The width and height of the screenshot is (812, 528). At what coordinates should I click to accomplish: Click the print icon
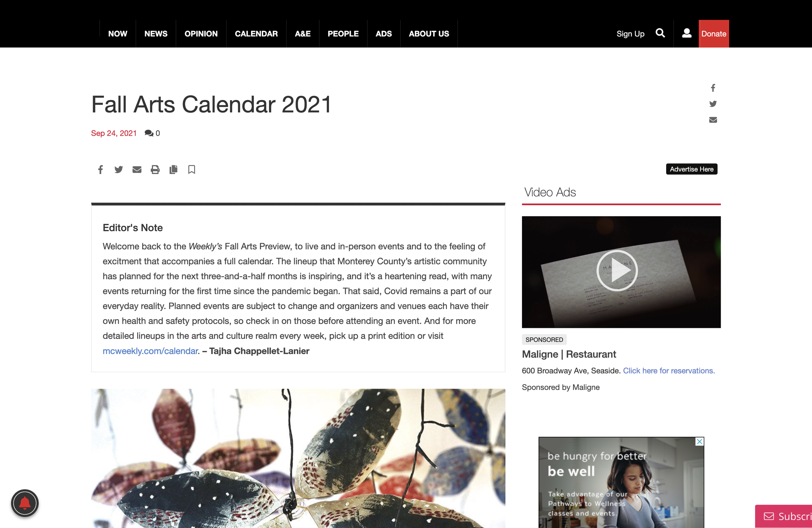[155, 169]
